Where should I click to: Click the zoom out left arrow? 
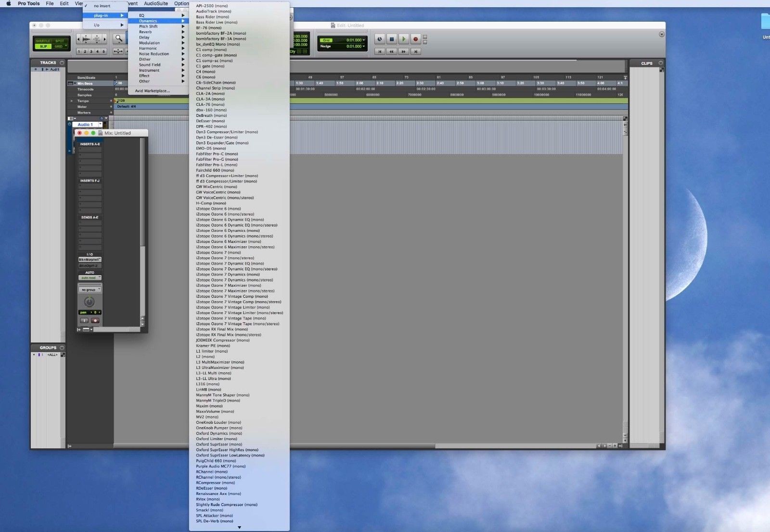tap(78, 39)
